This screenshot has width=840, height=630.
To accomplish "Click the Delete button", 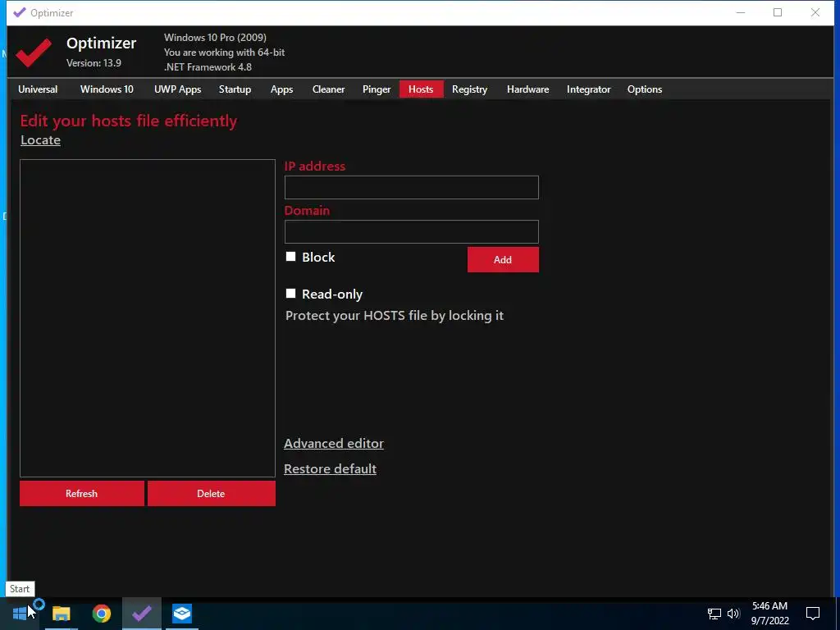I will coord(211,493).
